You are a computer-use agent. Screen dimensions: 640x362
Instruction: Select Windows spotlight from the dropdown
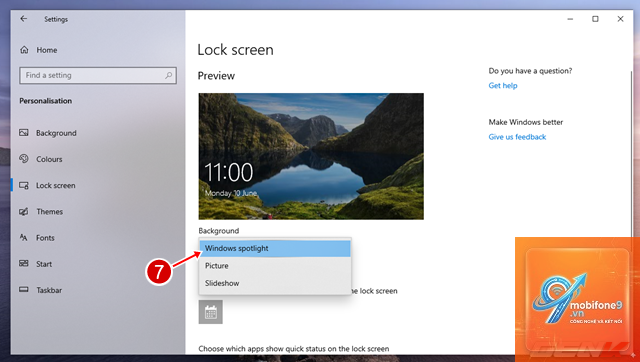pos(275,248)
